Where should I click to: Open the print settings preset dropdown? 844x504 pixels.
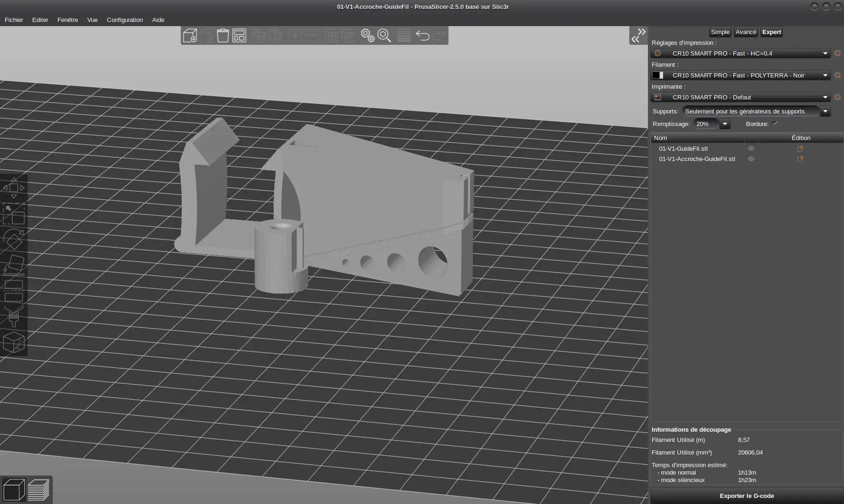point(740,53)
